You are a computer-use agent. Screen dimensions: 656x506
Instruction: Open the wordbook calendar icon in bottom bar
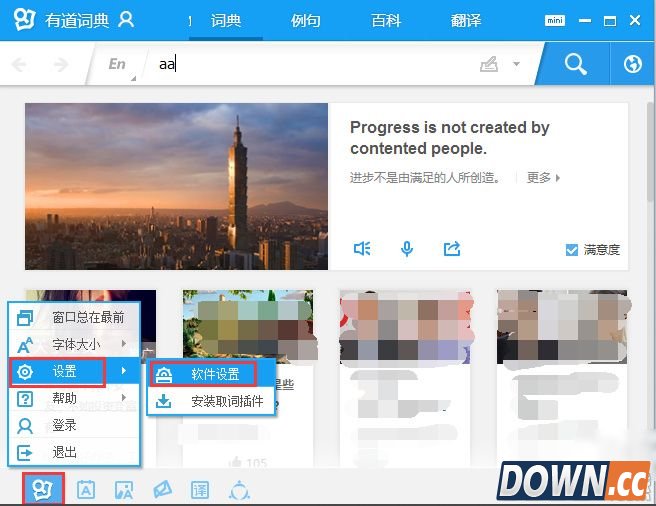tap(86, 490)
